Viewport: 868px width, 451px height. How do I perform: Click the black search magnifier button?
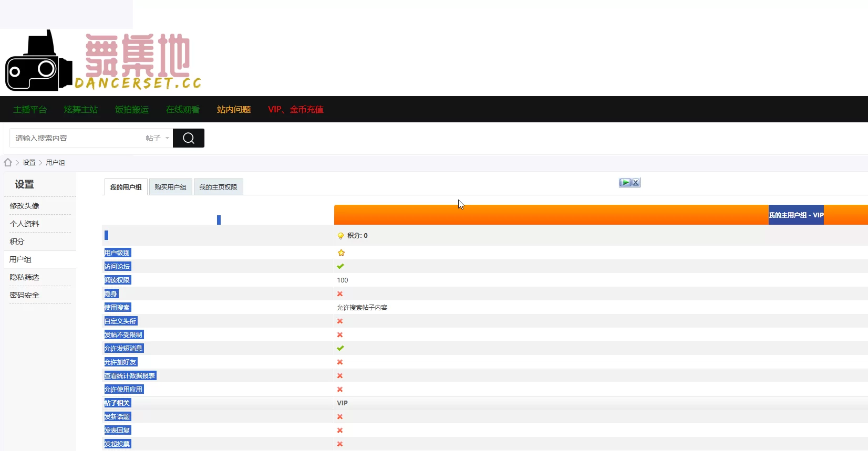point(189,138)
